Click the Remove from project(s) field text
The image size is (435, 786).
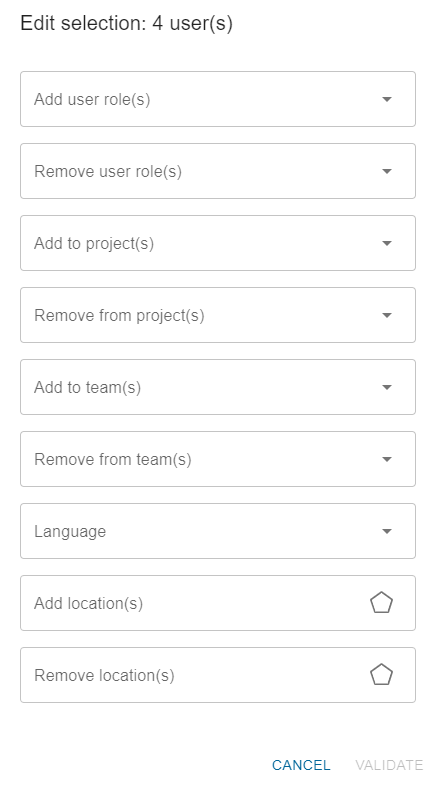119,315
